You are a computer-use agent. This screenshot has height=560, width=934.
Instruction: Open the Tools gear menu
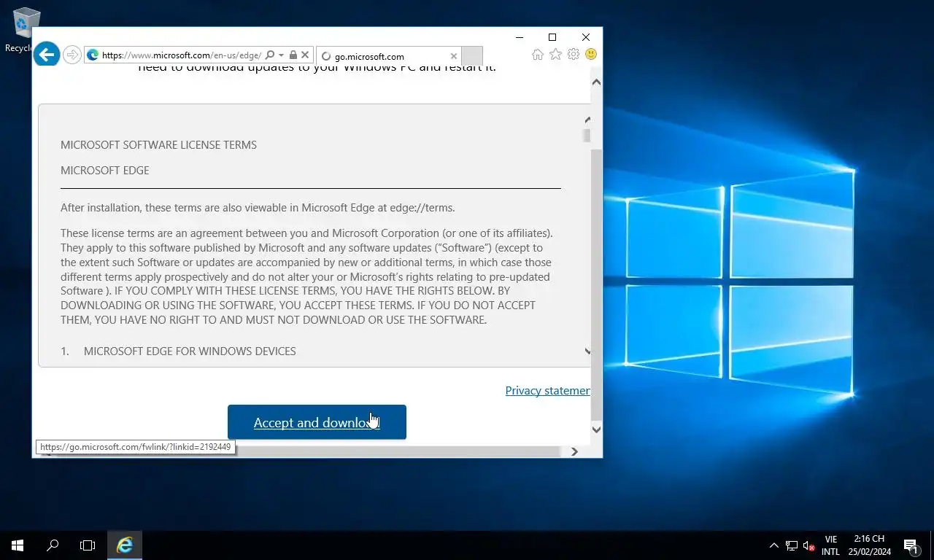pos(574,54)
